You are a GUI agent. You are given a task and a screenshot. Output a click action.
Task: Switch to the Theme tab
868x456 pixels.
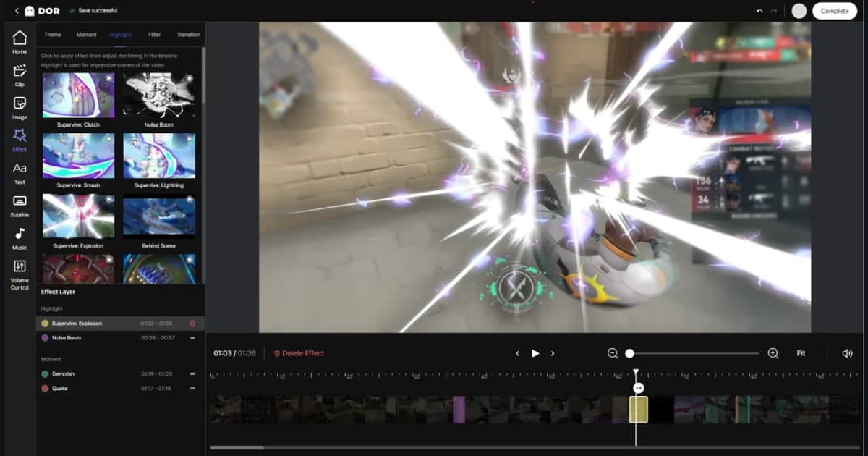(x=52, y=35)
